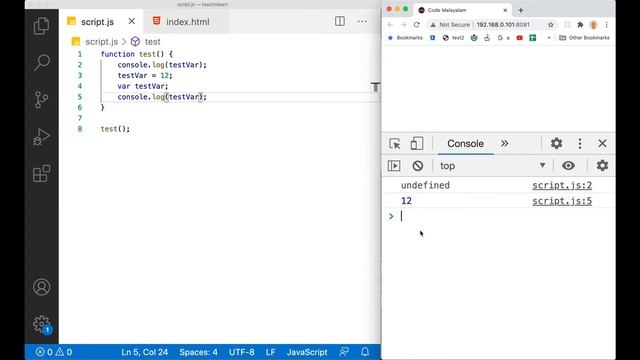Change encoding via UTF-8 status entry
The height and width of the screenshot is (360, 640).
pyautogui.click(x=242, y=352)
